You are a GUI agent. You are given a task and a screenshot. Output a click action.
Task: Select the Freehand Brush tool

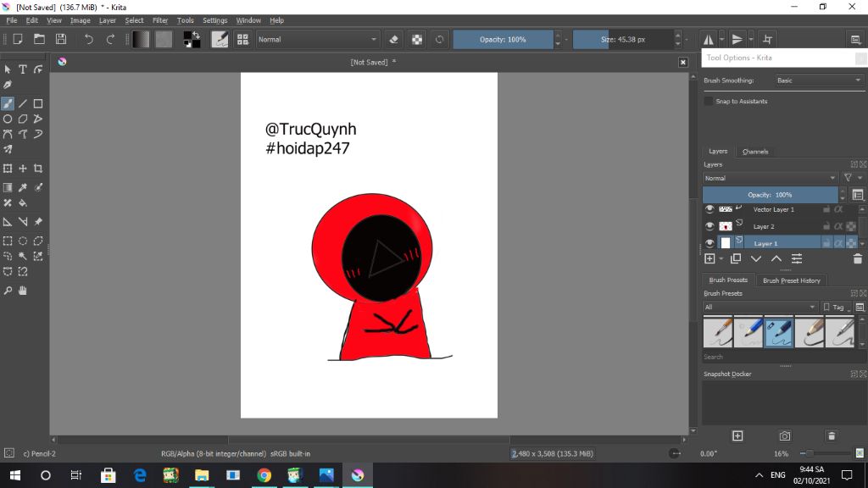(8, 103)
